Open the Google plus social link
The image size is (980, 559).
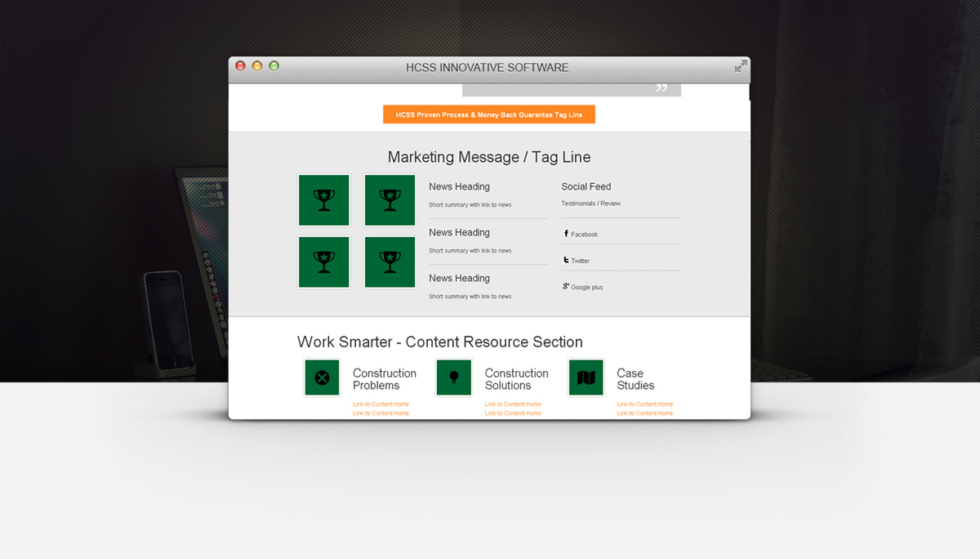[587, 288]
